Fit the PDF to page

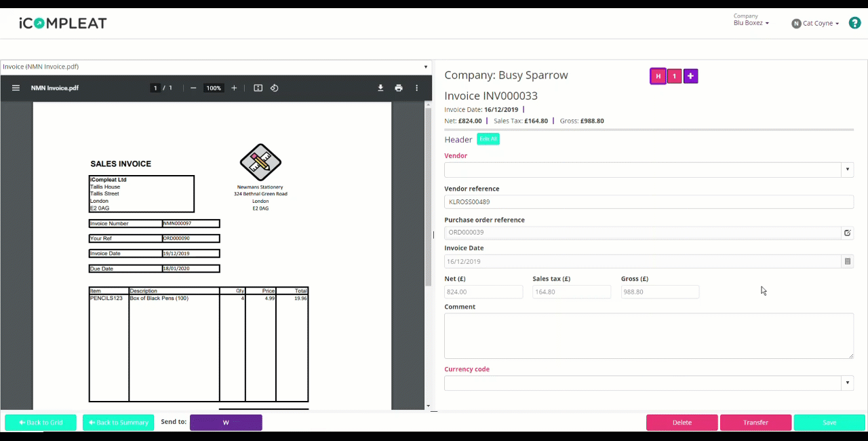258,88
